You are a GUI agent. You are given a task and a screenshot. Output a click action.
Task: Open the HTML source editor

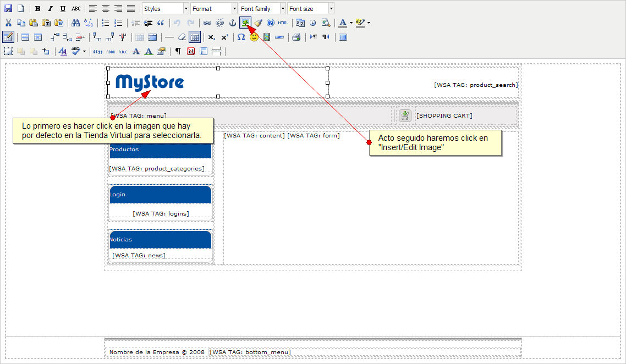283,23
